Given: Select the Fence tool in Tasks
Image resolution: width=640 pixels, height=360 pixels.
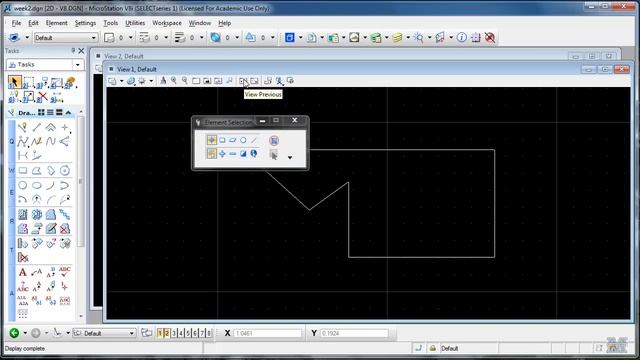Looking at the screenshot, I should [x=29, y=82].
